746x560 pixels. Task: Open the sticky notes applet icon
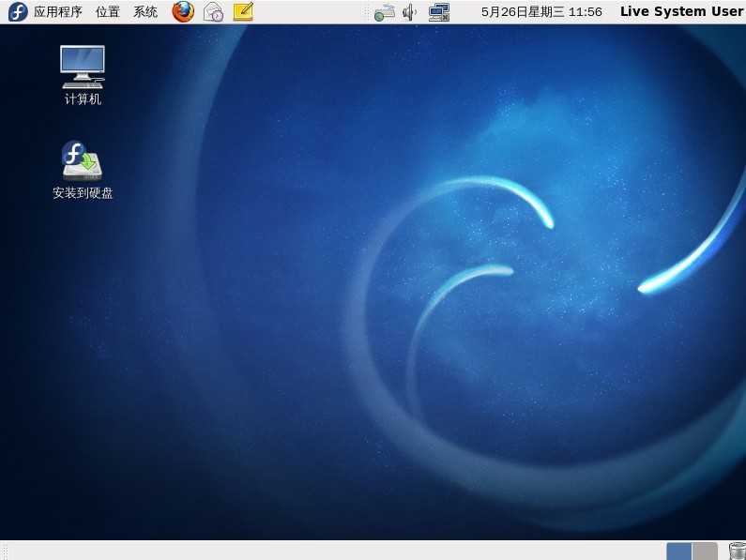243,12
